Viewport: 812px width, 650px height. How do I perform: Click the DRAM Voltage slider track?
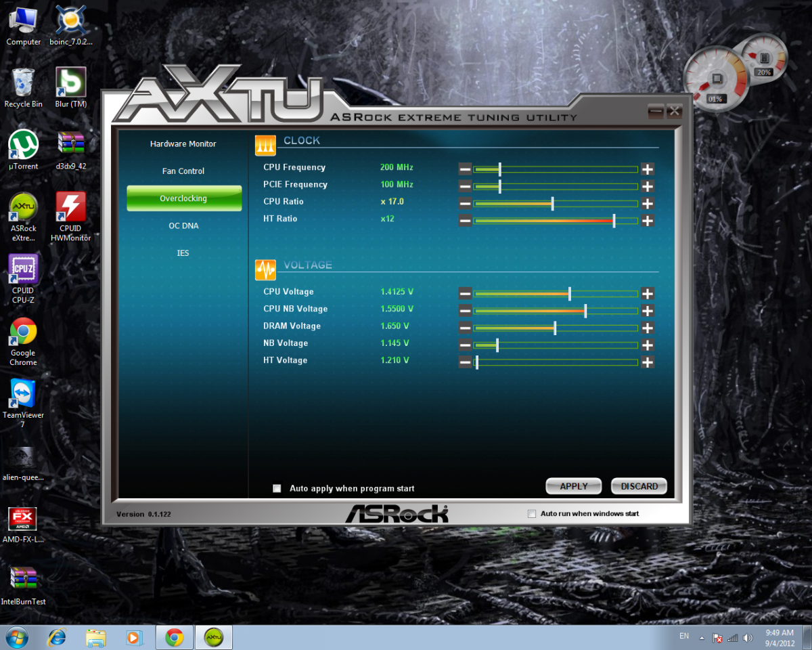556,328
